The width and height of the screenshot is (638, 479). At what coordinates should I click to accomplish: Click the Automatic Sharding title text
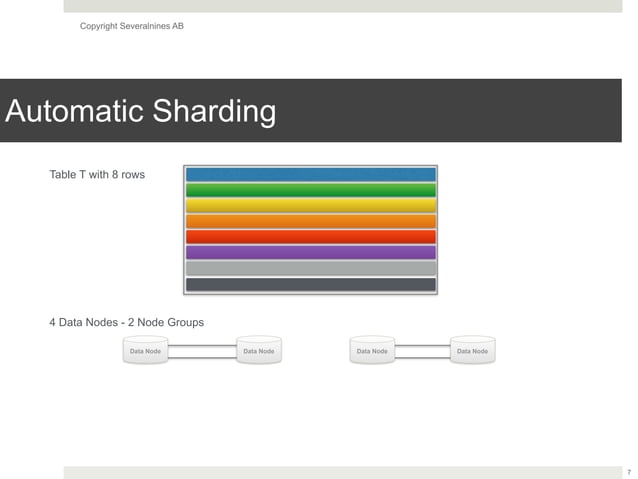pyautogui.click(x=141, y=111)
